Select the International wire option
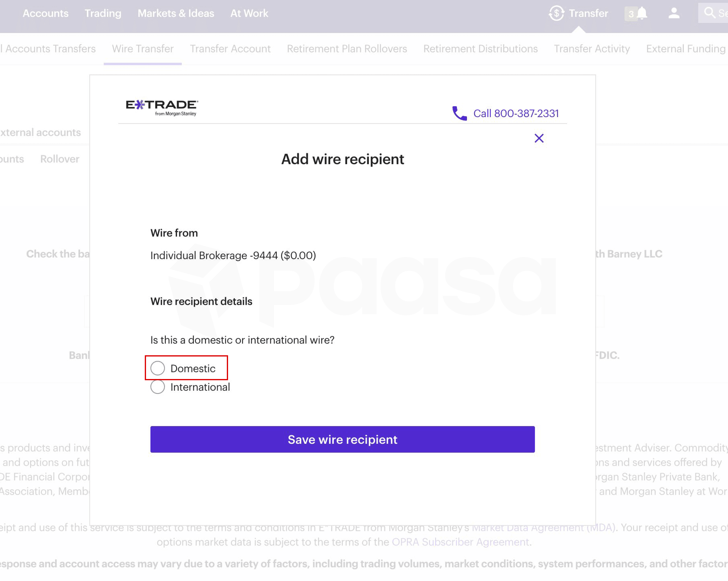The image size is (728, 581). (158, 387)
